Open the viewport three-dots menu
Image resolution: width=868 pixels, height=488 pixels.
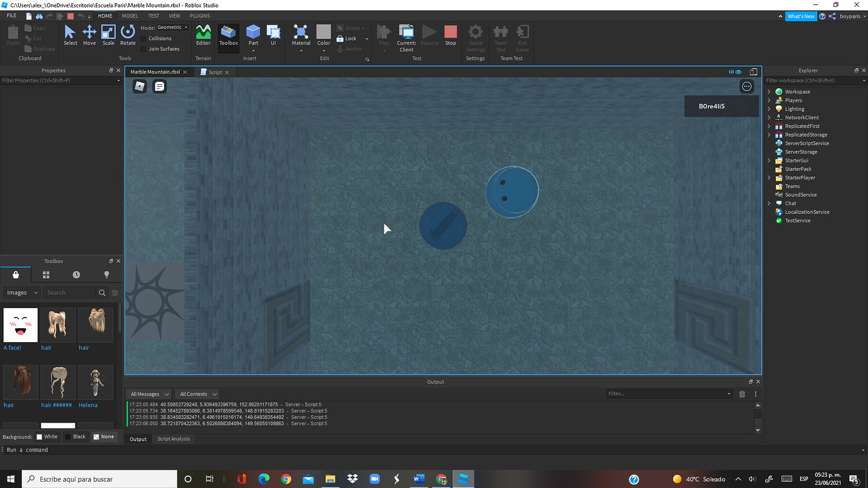coord(747,86)
